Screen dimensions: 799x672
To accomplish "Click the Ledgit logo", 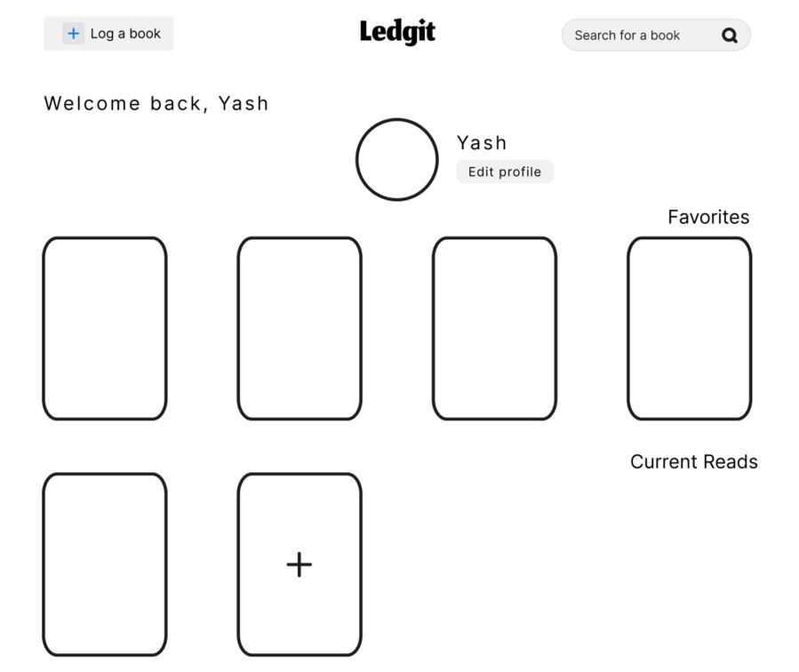I will (397, 33).
